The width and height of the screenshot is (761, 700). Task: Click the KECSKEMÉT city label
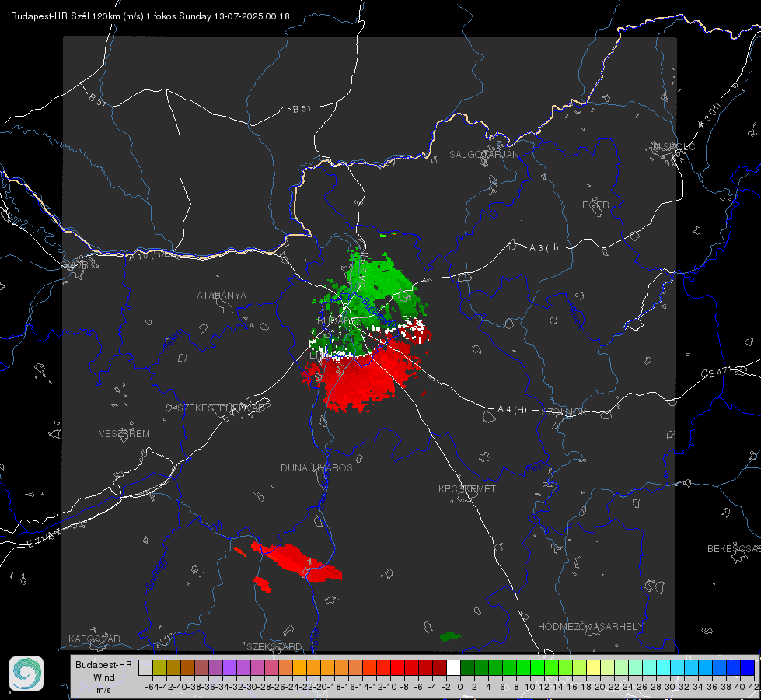click(x=467, y=488)
